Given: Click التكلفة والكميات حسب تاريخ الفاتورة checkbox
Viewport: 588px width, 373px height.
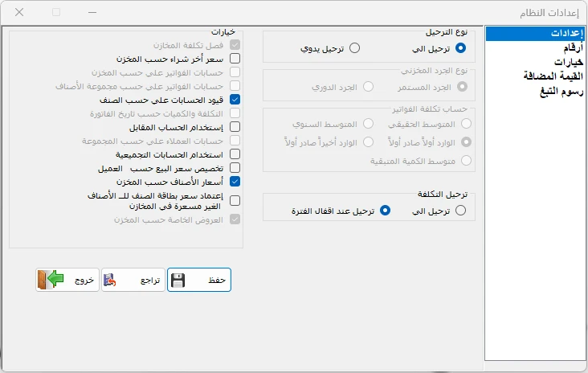Looking at the screenshot, I should pos(235,113).
